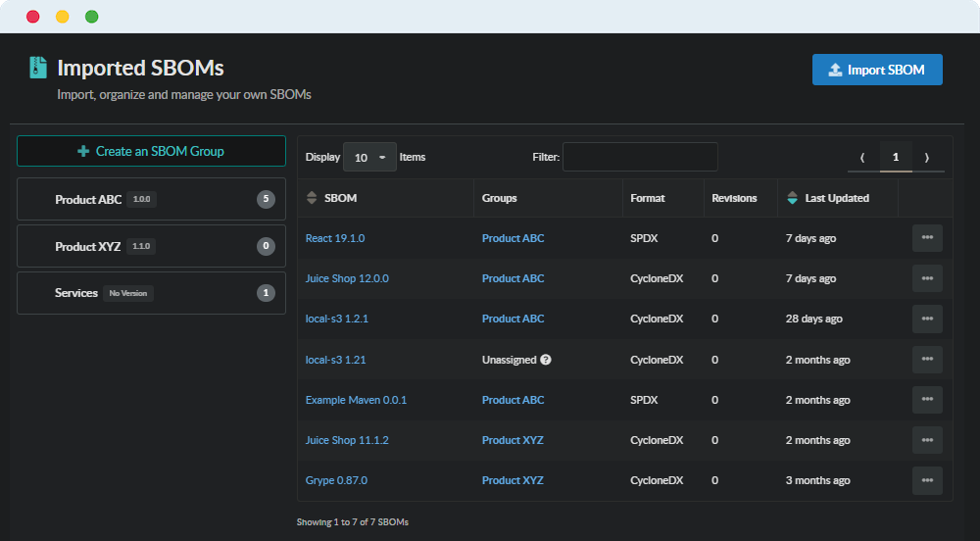Open the Juice Shop 11.1.2 SBOM link
Image resolution: width=980 pixels, height=541 pixels.
[347, 440]
